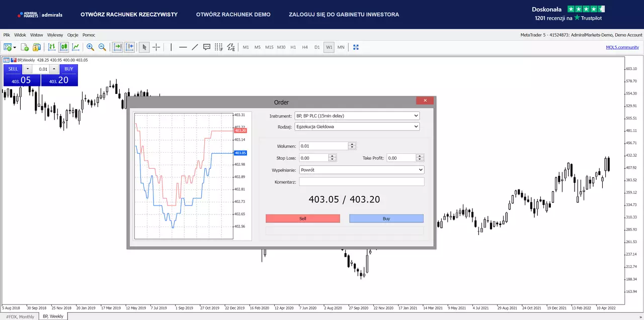The image size is (644, 320).
Task: Draw a trendline with the toolbar tool
Action: pos(195,47)
